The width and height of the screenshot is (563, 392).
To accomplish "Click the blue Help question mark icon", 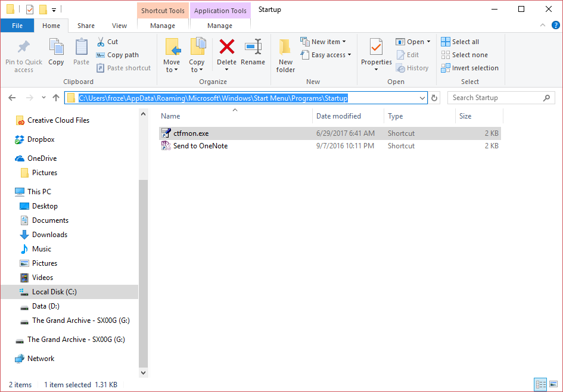I will 555,25.
